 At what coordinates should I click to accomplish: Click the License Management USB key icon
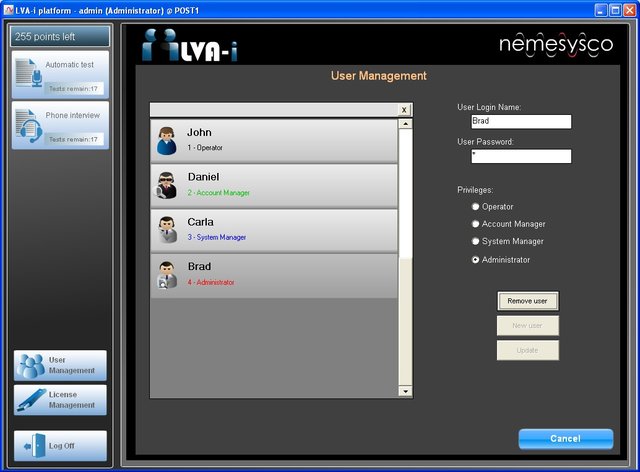(32, 400)
